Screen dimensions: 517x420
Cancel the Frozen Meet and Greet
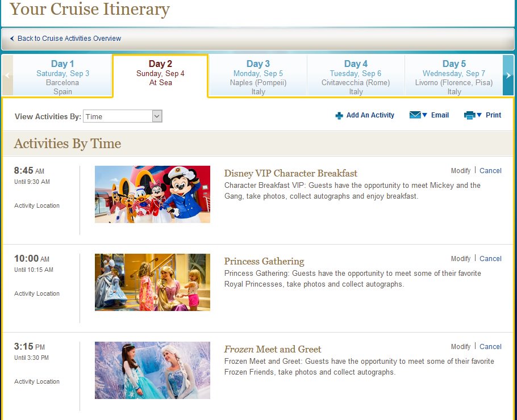click(490, 347)
